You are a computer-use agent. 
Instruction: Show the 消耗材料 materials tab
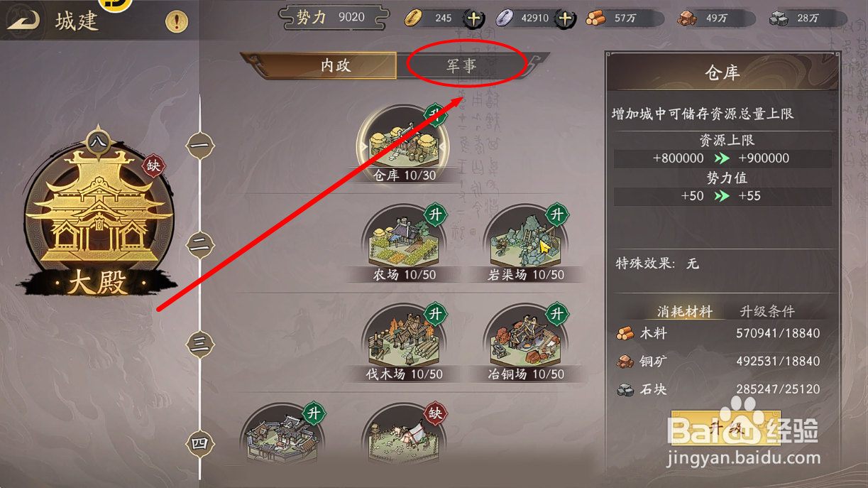[684, 311]
